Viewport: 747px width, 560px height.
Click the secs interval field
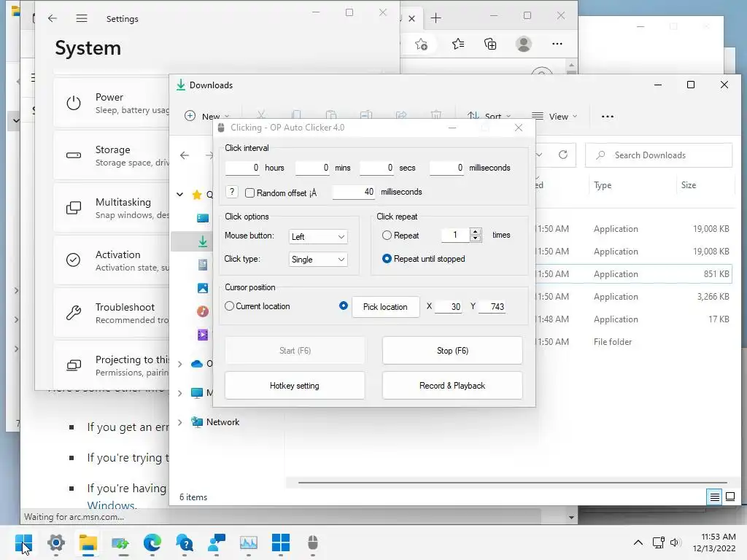point(377,168)
